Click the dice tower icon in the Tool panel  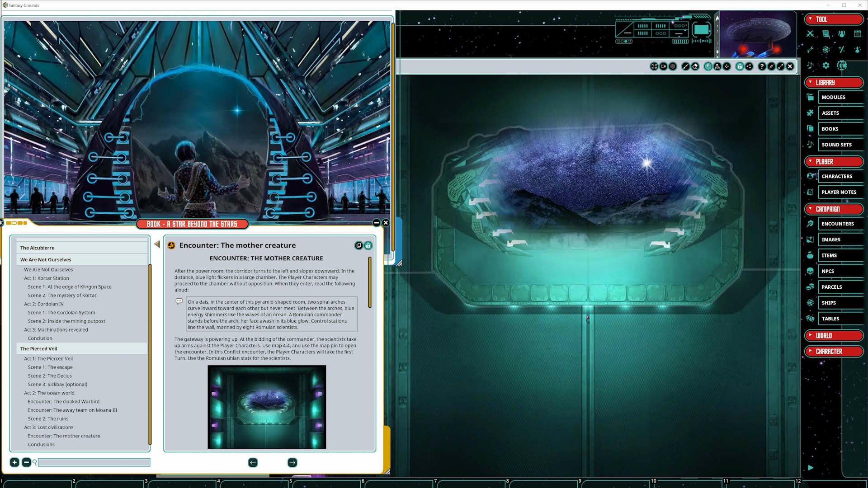click(826, 50)
